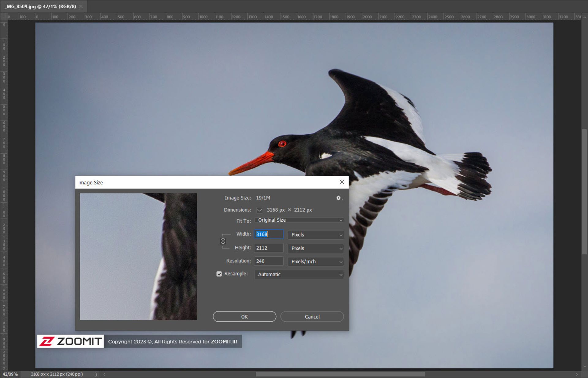Click the horizontal scrollbar thumb

pyautogui.click(x=340, y=374)
